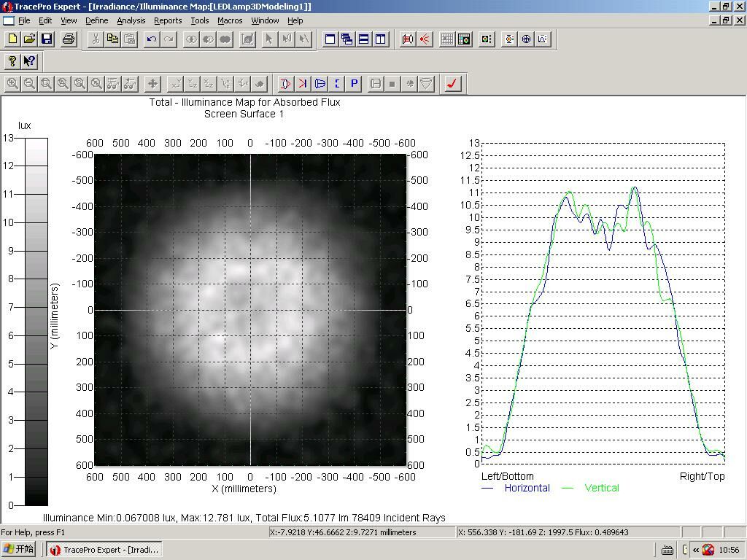This screenshot has height=560, width=747.
Task: Expand hidden tray icons with chevron
Action: click(696, 550)
